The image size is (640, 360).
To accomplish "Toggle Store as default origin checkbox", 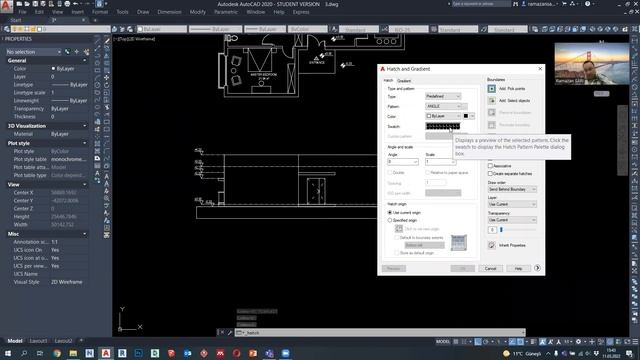I will pyautogui.click(x=396, y=253).
